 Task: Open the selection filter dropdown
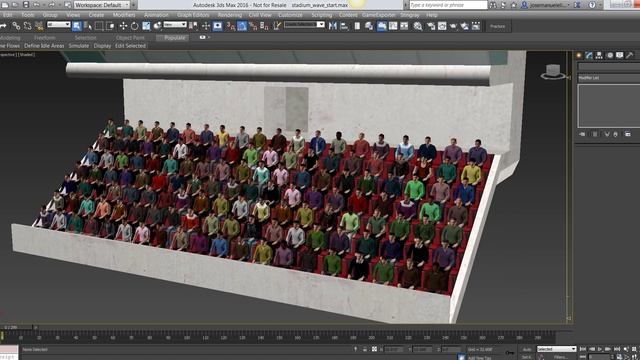58,25
